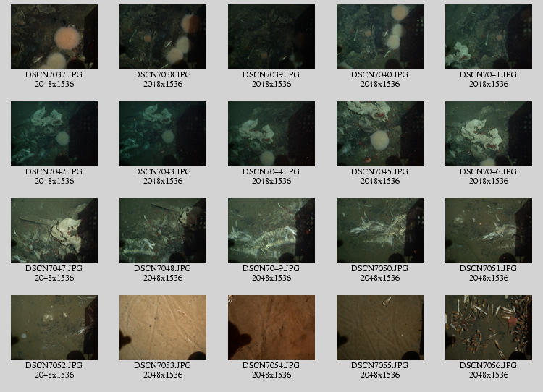Select the DSCN7038.JPG image thumbnail
Screen dimensions: 543x392
pyautogui.click(x=163, y=37)
